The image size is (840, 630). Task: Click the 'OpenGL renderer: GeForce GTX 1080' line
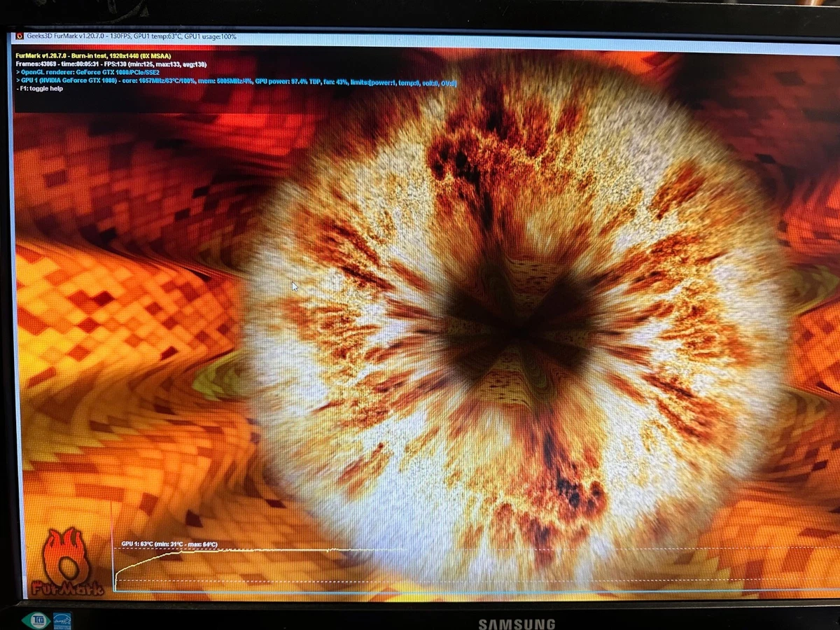[x=87, y=72]
